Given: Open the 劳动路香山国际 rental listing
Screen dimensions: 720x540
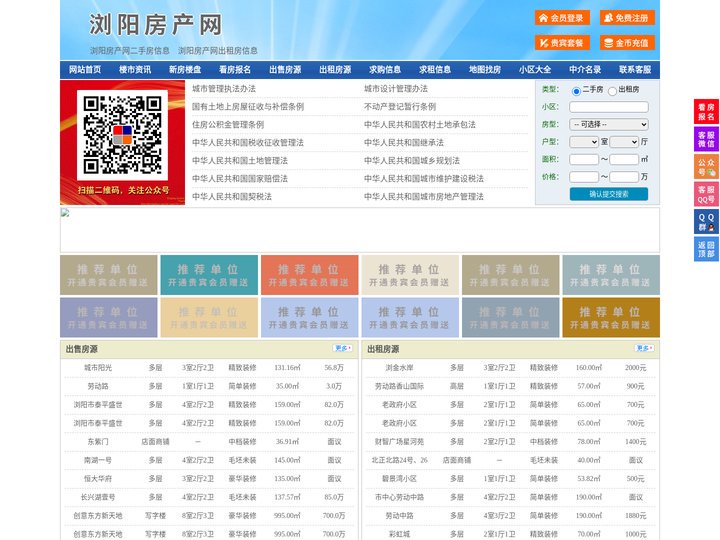Looking at the screenshot, I should (399, 386).
